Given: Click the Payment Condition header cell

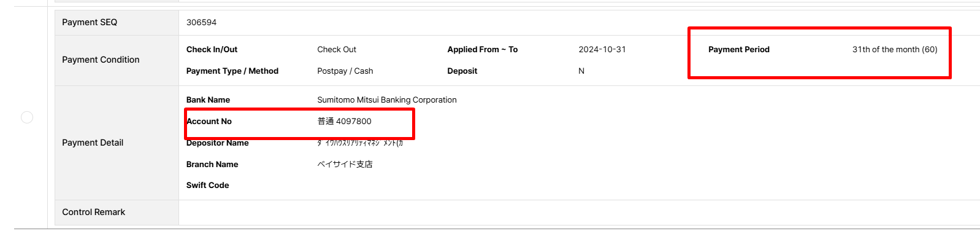Looking at the screenshot, I should [101, 60].
